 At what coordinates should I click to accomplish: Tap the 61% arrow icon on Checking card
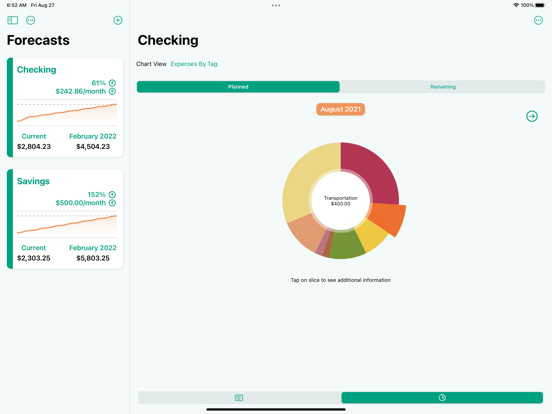(112, 83)
